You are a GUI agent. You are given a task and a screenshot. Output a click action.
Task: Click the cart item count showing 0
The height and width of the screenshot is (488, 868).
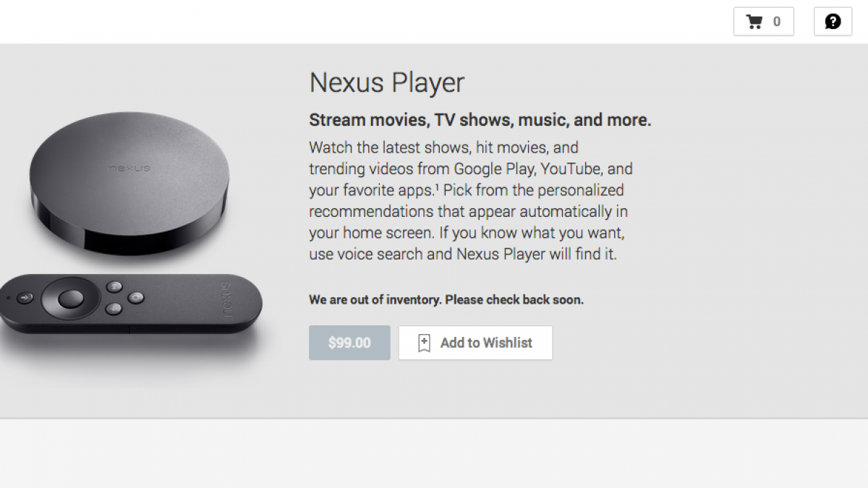[x=777, y=22]
